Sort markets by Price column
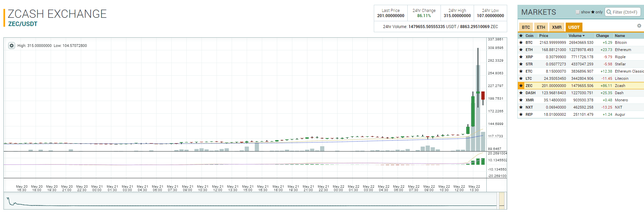This screenshot has height=212, width=644. 544,36
